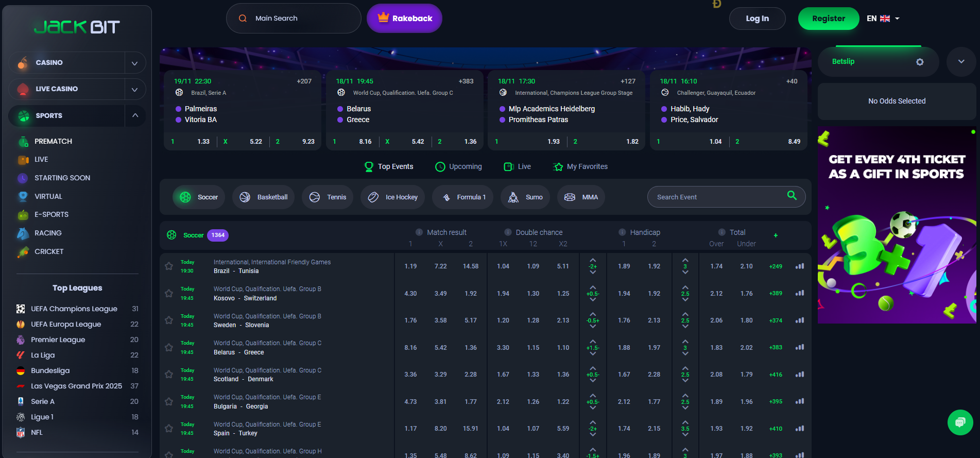Open +249 more markets for Brazil - Tunisia
Viewport: 980px width, 458px height.
(776, 266)
